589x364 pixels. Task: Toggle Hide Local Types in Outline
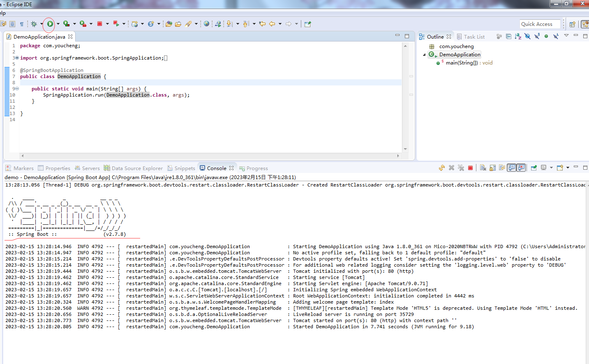point(556,36)
